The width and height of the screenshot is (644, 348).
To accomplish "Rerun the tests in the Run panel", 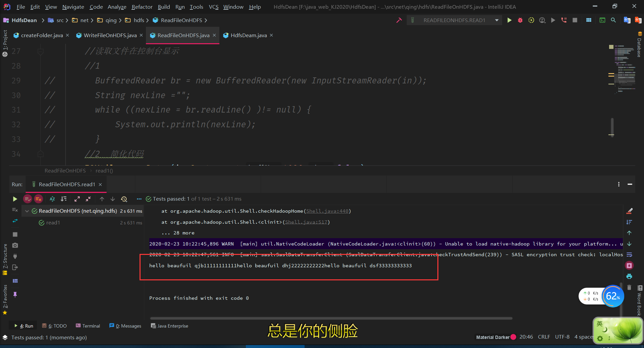I will coord(15,199).
